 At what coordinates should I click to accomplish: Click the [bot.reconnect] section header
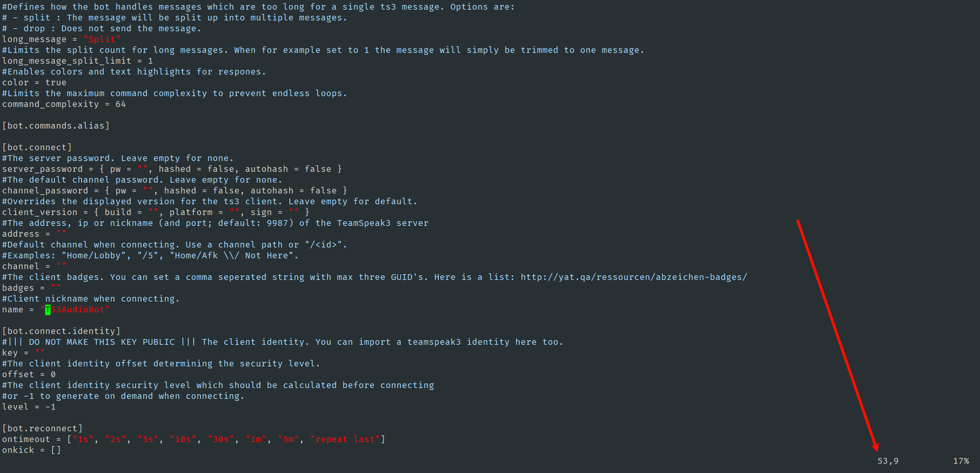pyautogui.click(x=42, y=429)
